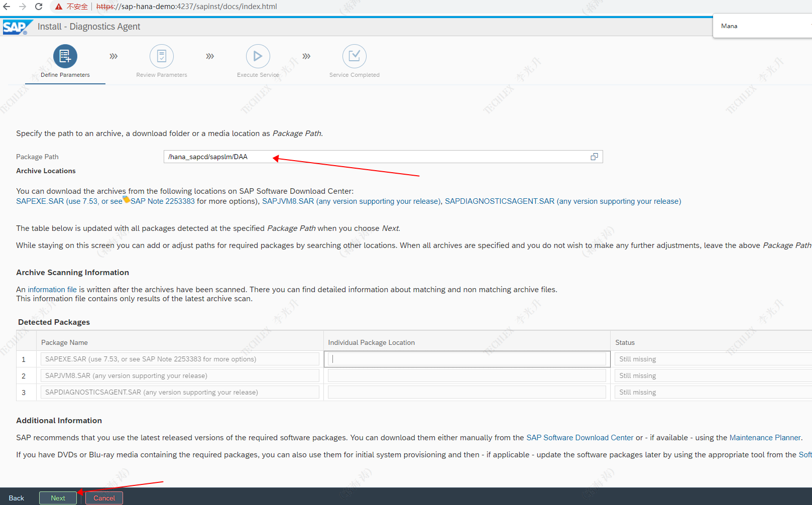Open the SAP Software Download Center link
Screen dimensions: 812x505
(x=580, y=438)
